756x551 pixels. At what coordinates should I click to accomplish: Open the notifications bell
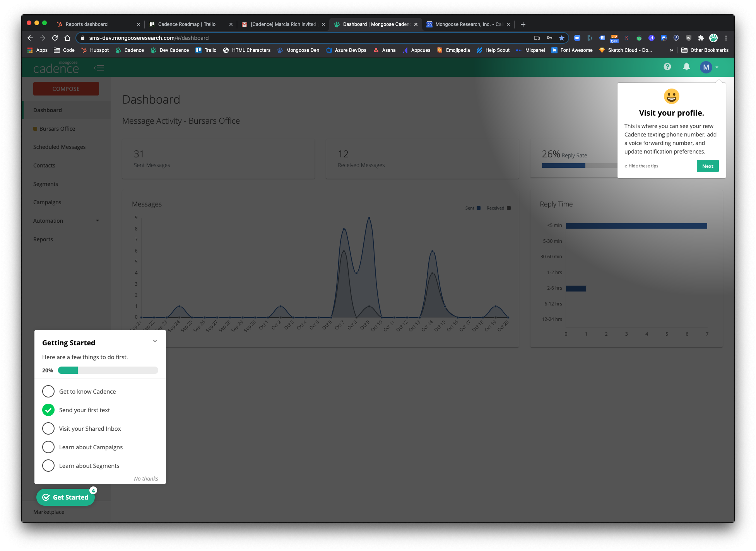click(686, 67)
